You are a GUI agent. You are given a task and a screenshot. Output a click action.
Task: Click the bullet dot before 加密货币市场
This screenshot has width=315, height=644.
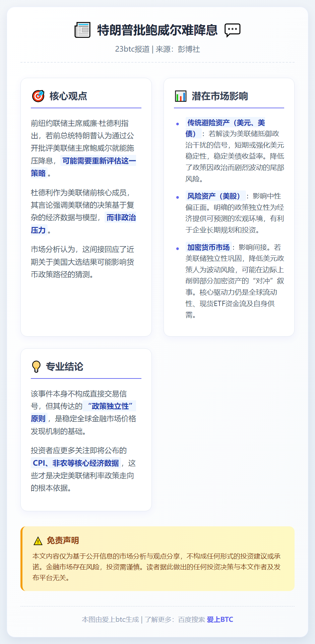(x=178, y=249)
